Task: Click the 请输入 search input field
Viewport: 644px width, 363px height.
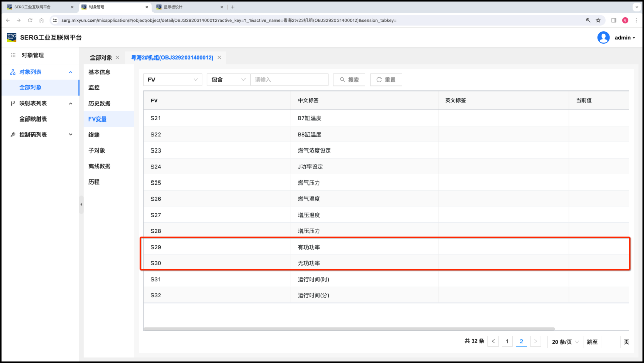Action: click(x=289, y=80)
